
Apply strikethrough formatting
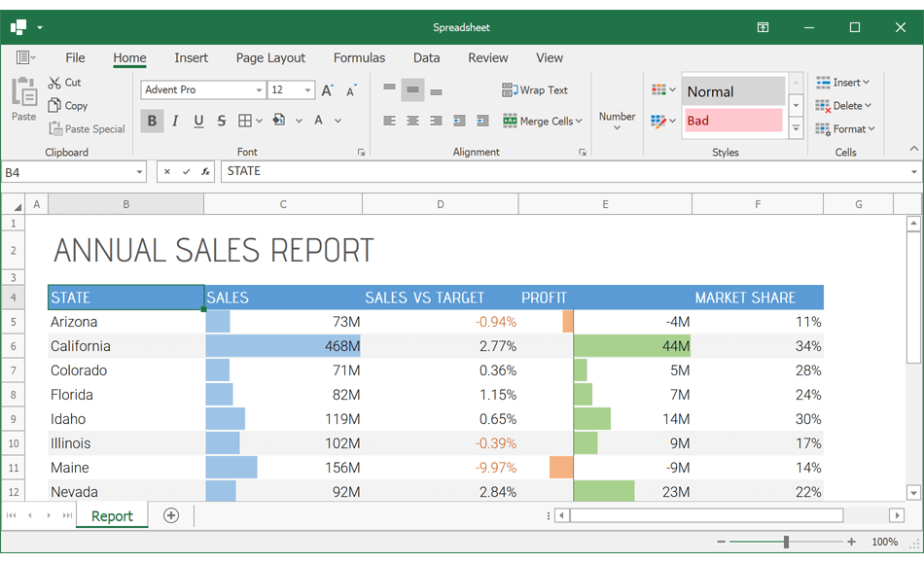coord(221,121)
